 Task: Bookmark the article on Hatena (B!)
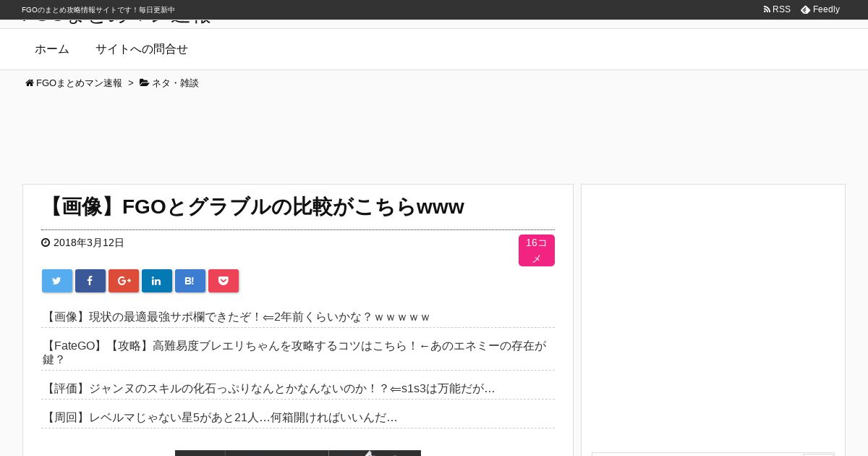click(190, 281)
